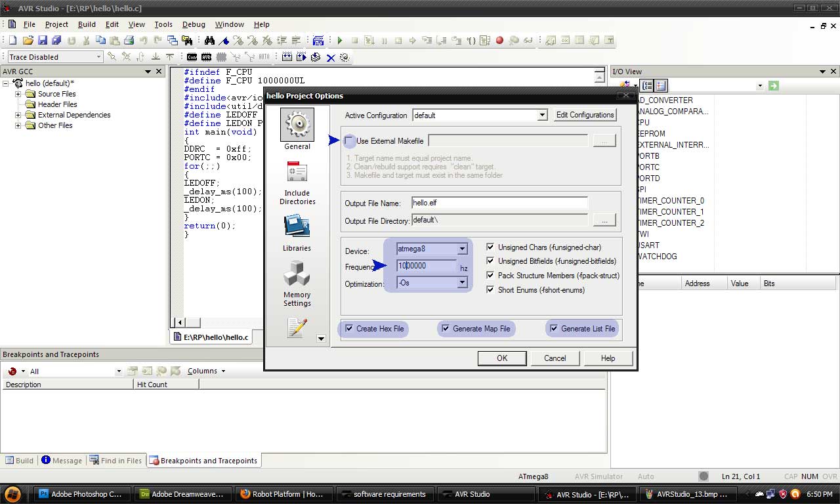Toggle bookmark with the blue flag icon
Image resolution: width=840 pixels, height=504 pixels.
(x=224, y=41)
